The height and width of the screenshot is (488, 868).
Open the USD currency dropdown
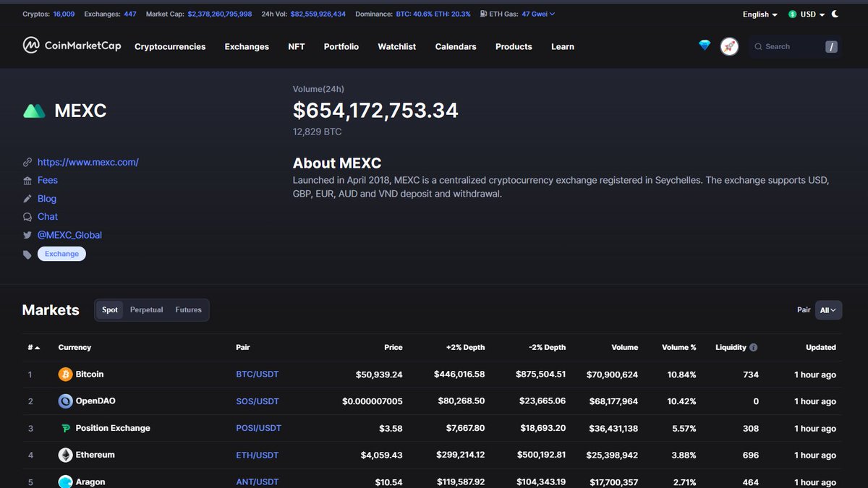pos(812,14)
